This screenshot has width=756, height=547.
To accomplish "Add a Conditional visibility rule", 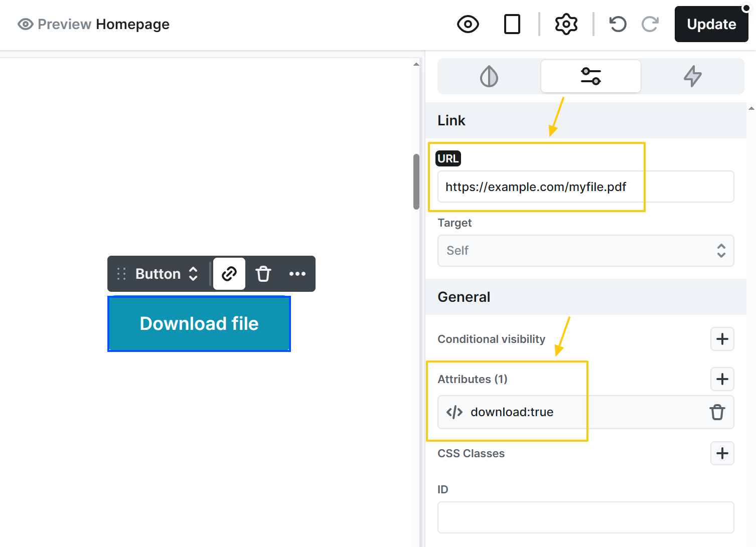I will click(x=722, y=339).
